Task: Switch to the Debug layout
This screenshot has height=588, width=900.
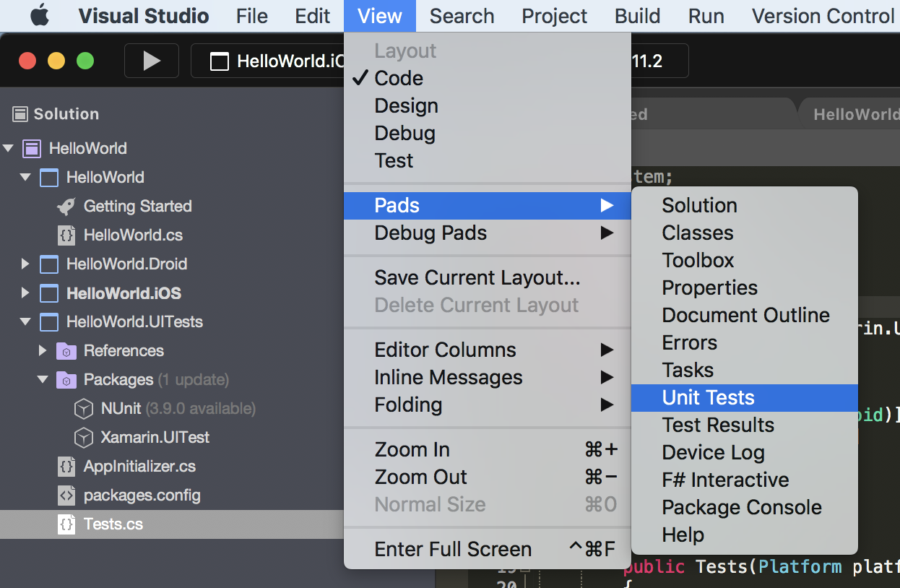Action: tap(404, 133)
